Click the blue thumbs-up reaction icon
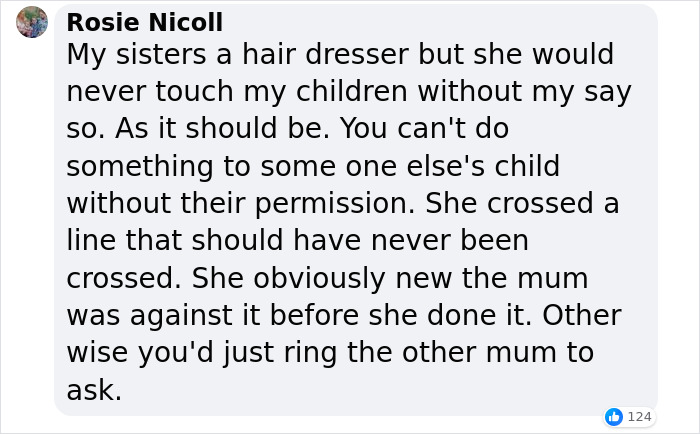 [x=614, y=416]
